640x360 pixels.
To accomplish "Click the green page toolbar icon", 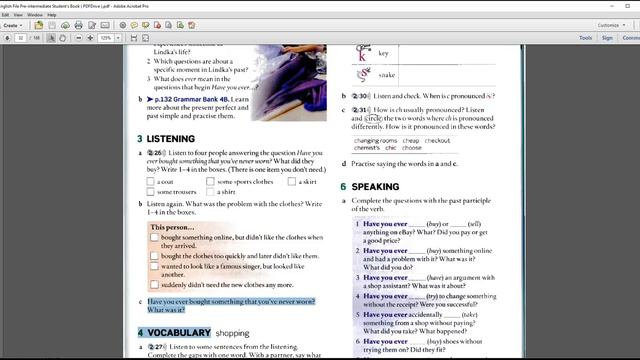I will click(x=180, y=25).
